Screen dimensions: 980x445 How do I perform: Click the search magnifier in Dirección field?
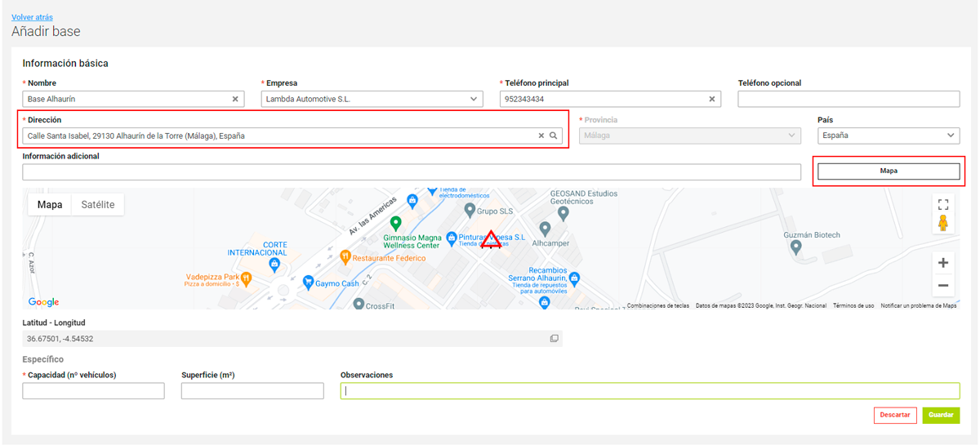(x=553, y=136)
